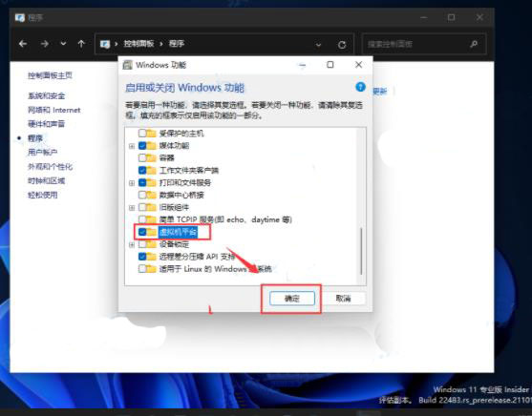532x416 pixels.
Task: Select the 数据中心桥接 feature label
Action: [181, 195]
